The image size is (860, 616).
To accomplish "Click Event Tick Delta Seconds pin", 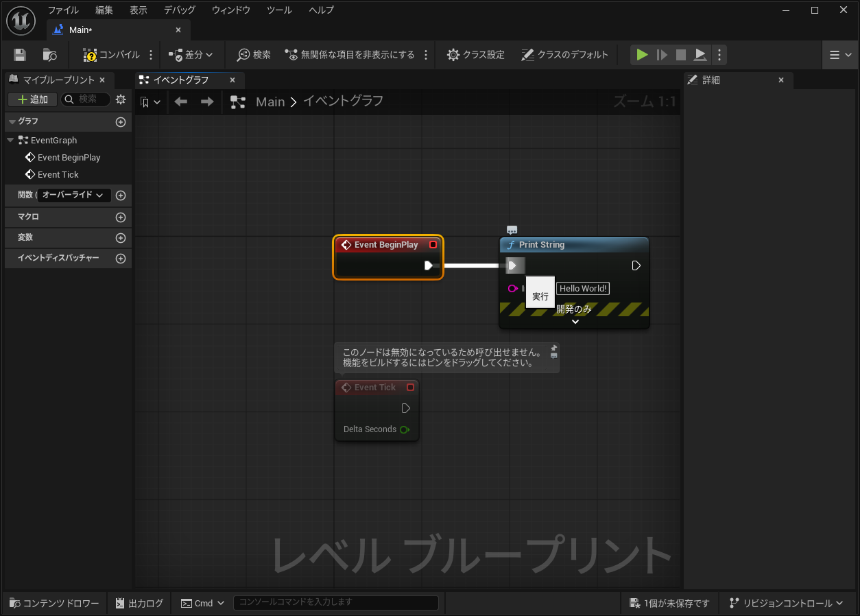I will coord(405,429).
